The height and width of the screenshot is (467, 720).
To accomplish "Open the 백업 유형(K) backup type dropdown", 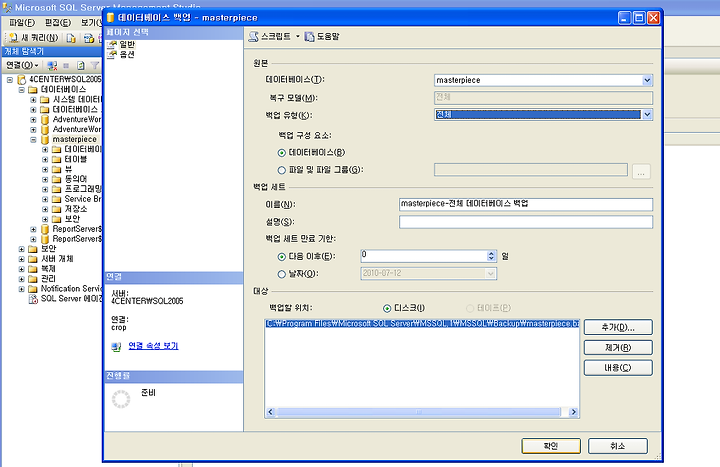I will 647,114.
